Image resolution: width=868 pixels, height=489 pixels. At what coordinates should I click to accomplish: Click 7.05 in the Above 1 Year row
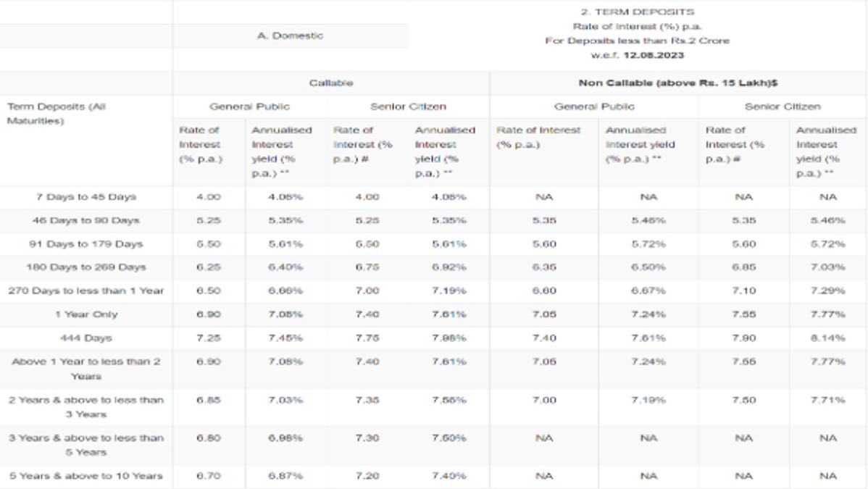pos(544,361)
